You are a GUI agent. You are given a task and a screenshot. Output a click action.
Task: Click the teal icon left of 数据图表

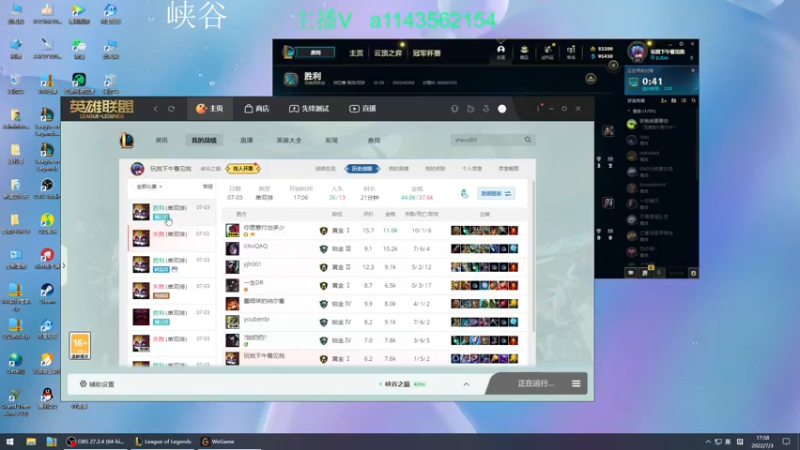[x=464, y=193]
